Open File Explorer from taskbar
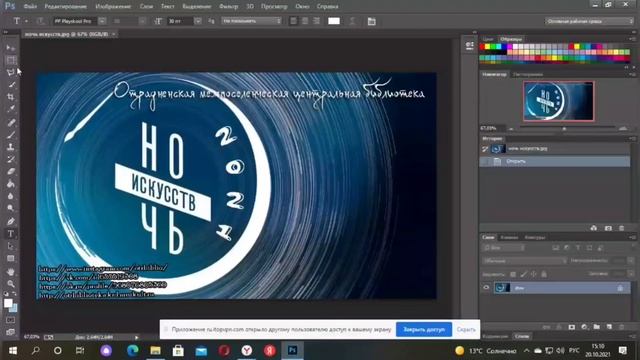This screenshot has height=360, width=640. [x=155, y=351]
